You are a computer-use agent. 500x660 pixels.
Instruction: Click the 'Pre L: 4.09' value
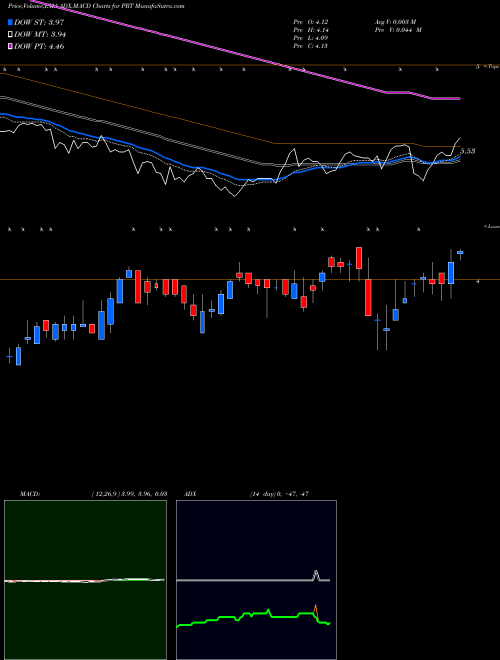(x=311, y=38)
